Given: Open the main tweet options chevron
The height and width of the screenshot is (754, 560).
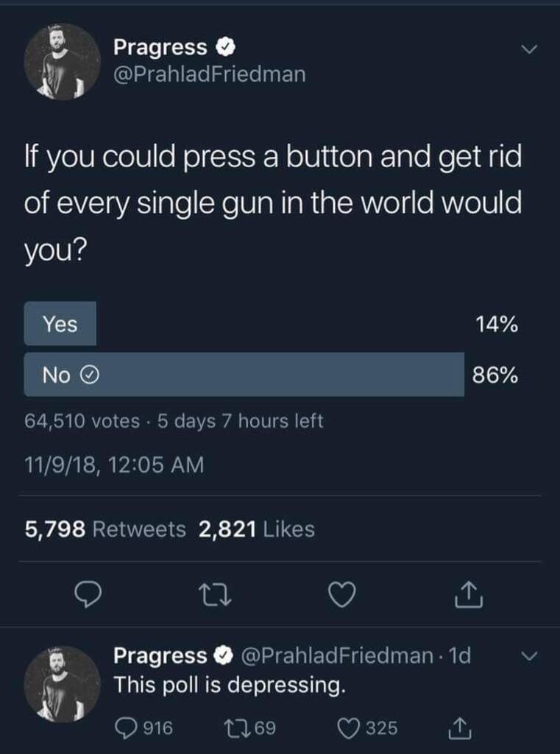Looking at the screenshot, I should coord(529,49).
